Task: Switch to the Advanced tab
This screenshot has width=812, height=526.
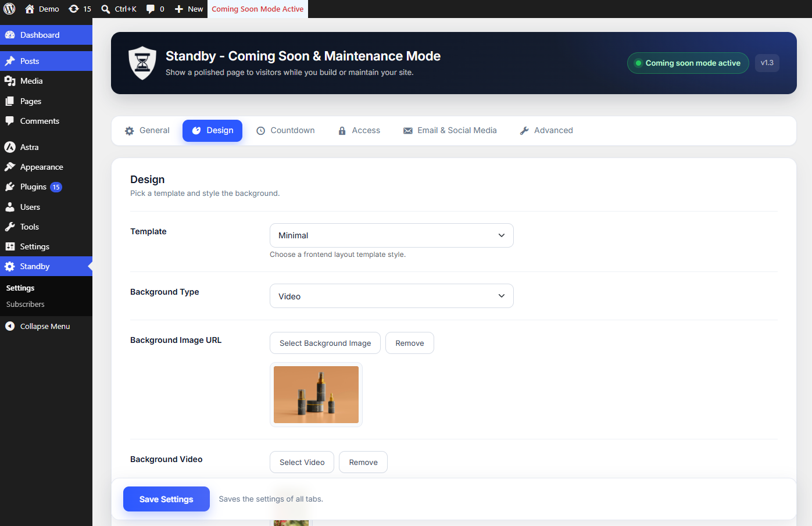Action: tap(546, 131)
